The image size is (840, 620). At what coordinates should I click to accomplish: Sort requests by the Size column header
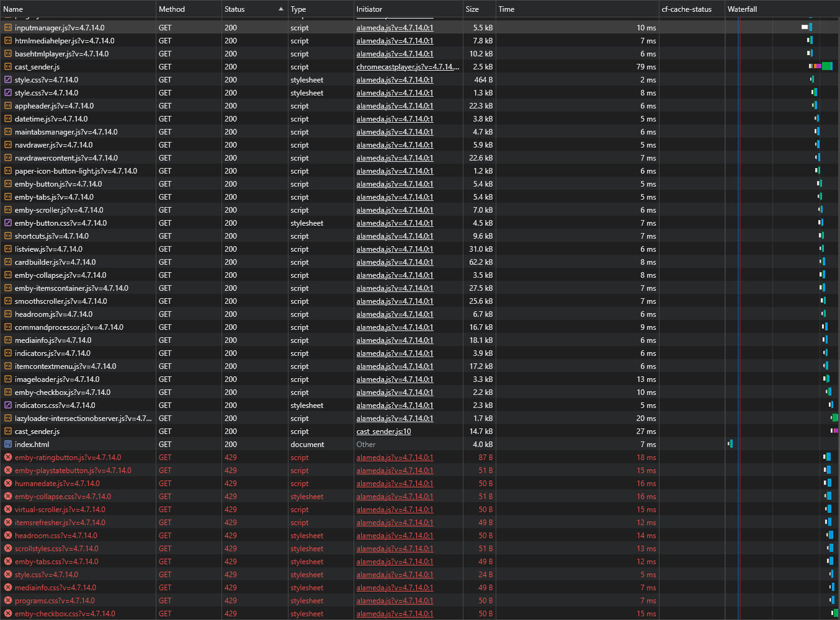pyautogui.click(x=471, y=9)
